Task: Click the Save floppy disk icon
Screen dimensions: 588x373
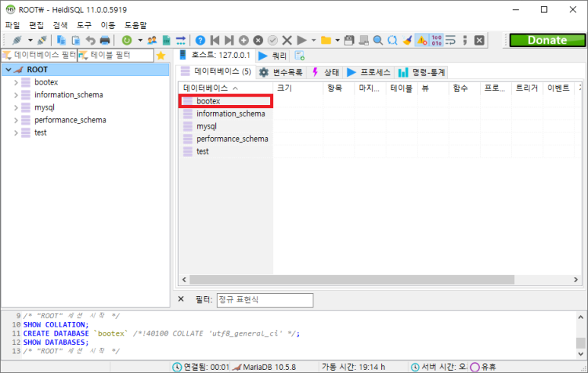Action: [x=349, y=40]
